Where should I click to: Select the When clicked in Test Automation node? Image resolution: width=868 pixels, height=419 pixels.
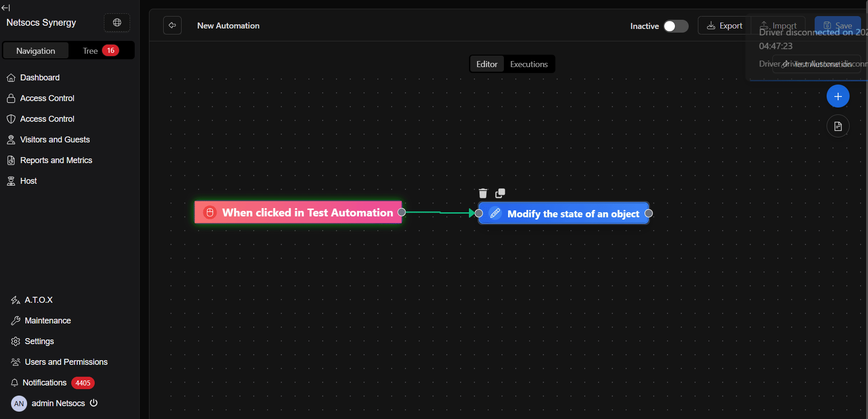click(x=298, y=212)
